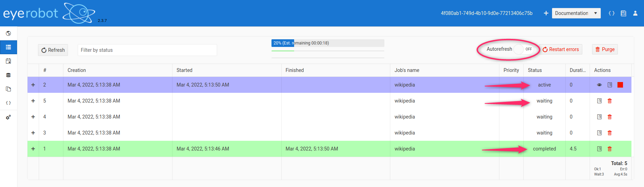This screenshot has height=187, width=644.
Task: Open the globe icon in left sidebar
Action: click(x=8, y=33)
